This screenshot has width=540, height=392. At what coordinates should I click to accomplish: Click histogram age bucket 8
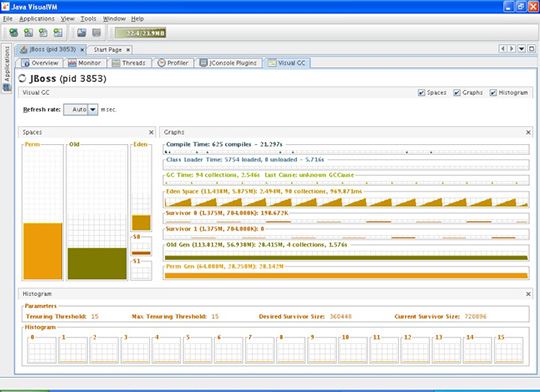291,350
